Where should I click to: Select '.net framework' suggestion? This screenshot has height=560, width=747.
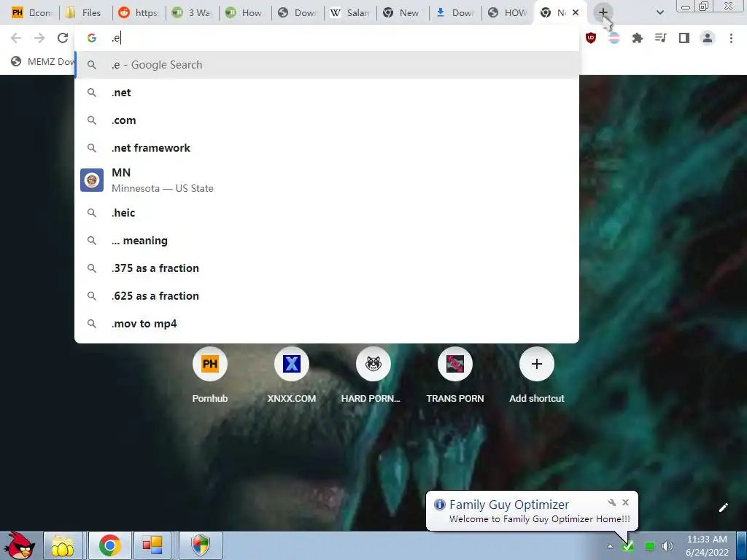coord(327,147)
